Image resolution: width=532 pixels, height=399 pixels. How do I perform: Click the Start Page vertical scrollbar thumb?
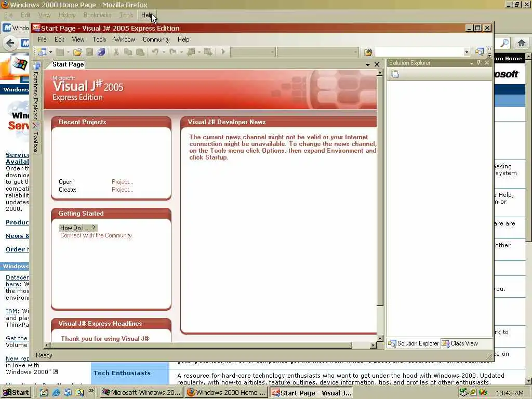click(380, 191)
